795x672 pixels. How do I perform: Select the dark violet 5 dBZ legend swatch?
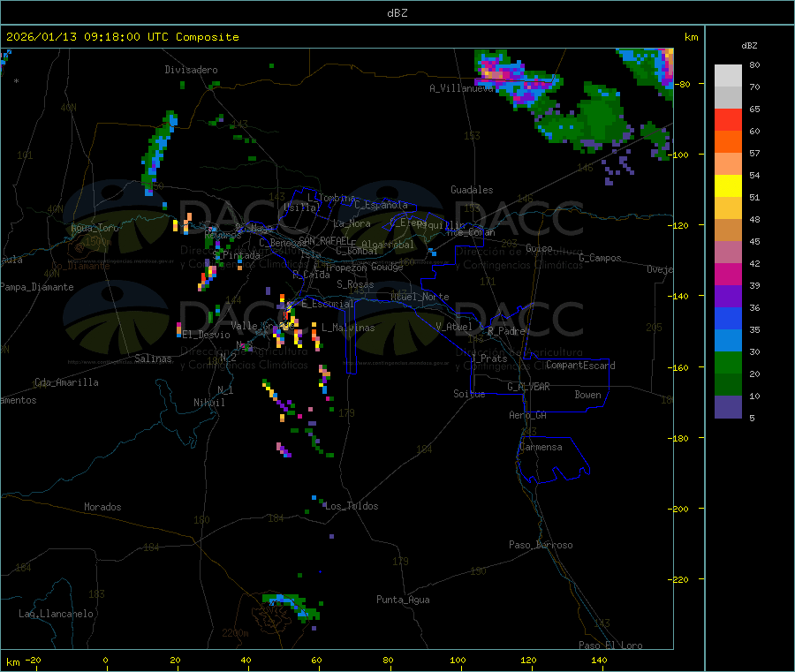728,406
